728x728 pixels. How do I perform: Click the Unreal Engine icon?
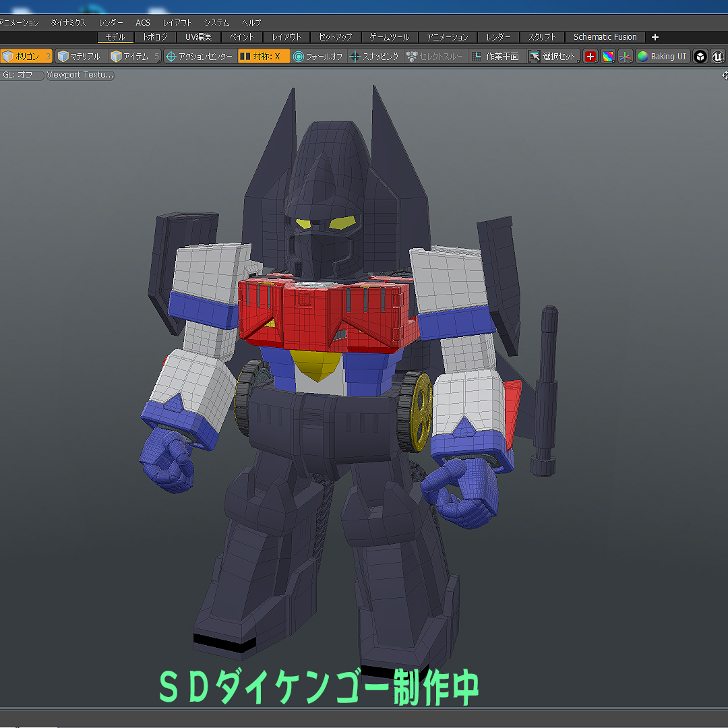point(718,57)
